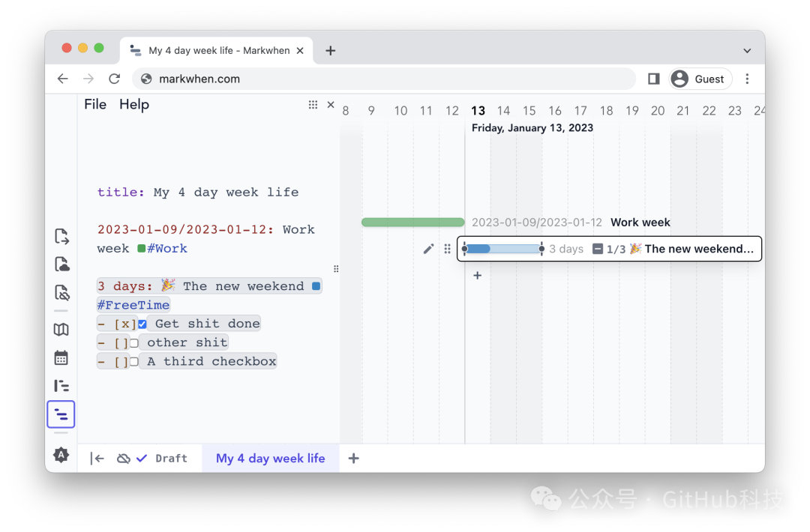Select the timeline view icon
Image resolution: width=810 pixels, height=532 pixels.
pyautogui.click(x=61, y=414)
